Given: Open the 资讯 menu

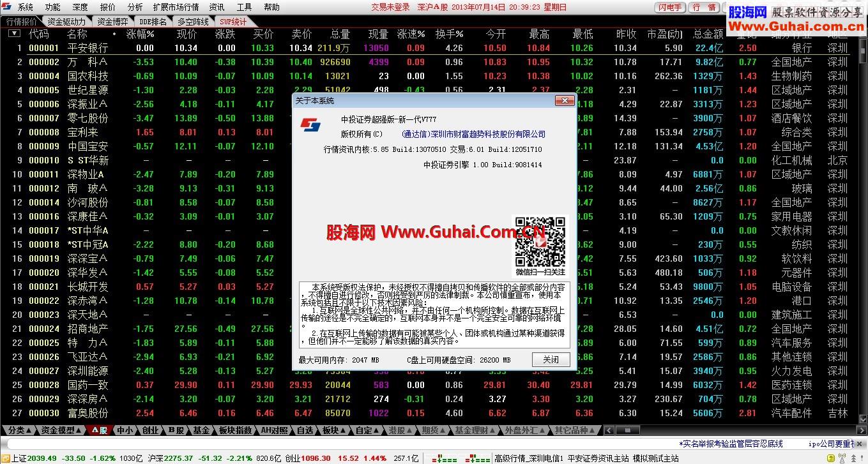Looking at the screenshot, I should point(217,7).
